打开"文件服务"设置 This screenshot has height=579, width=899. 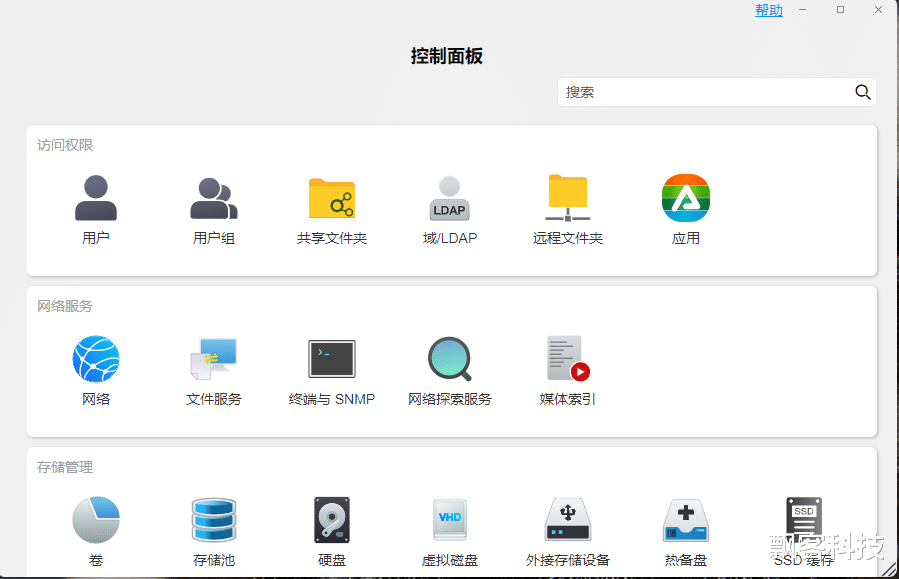(x=213, y=359)
